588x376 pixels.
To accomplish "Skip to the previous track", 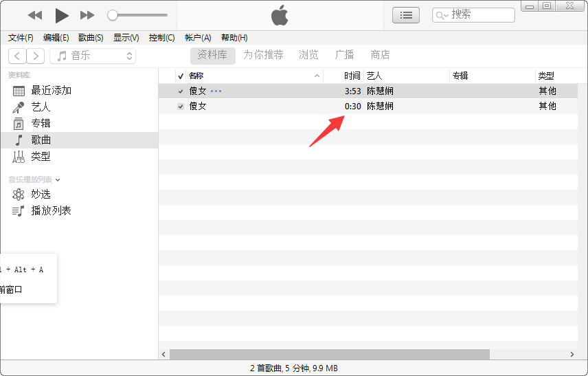I will pos(35,15).
